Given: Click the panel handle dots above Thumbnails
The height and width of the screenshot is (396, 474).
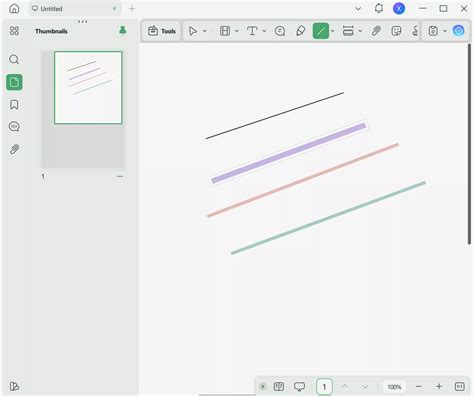Looking at the screenshot, I should click(x=82, y=22).
